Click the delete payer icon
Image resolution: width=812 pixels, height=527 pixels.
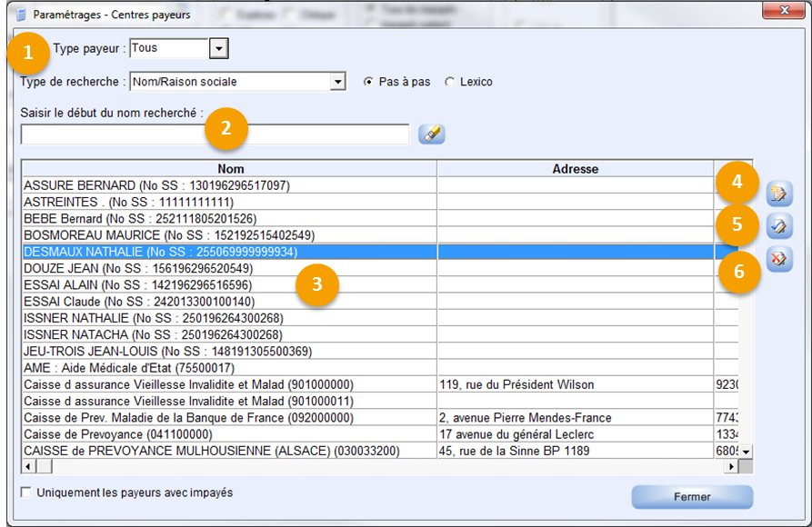(x=779, y=259)
